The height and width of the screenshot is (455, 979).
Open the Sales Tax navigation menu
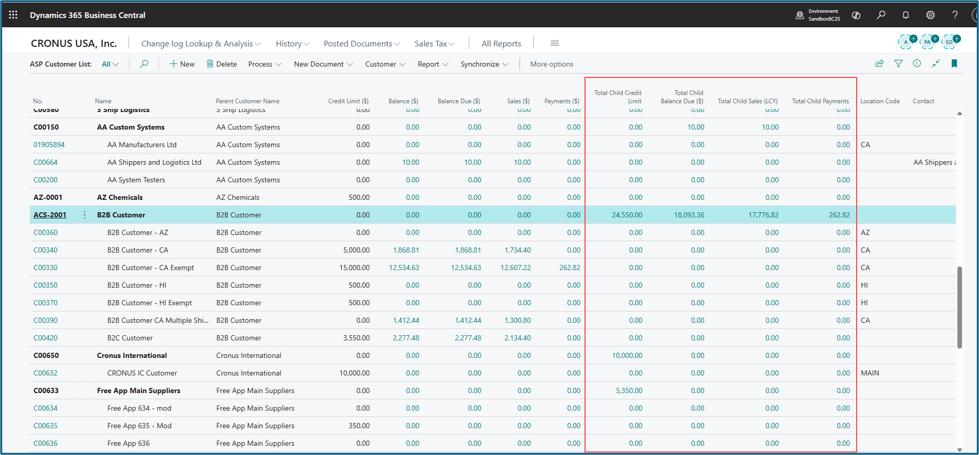point(435,44)
